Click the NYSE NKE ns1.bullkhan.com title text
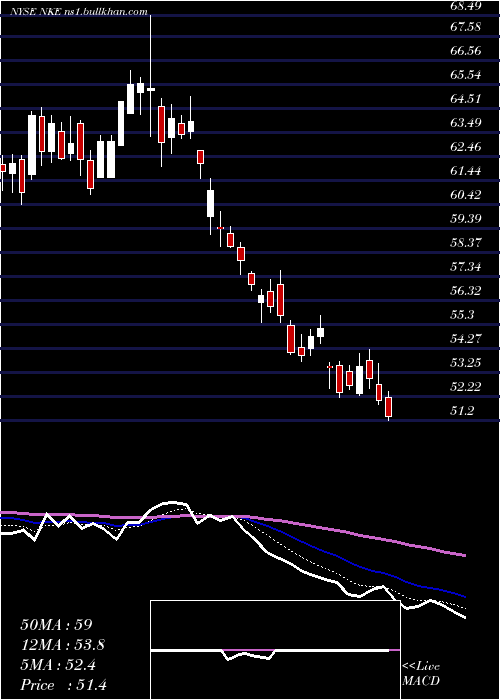 (80, 12)
